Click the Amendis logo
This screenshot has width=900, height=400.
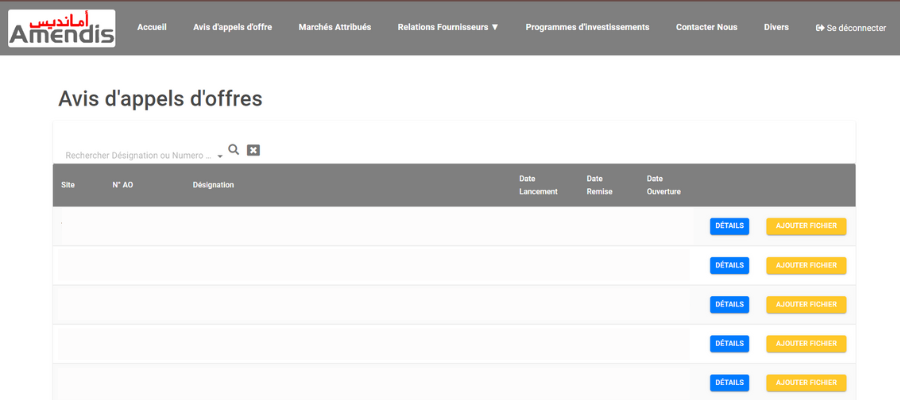(61, 29)
